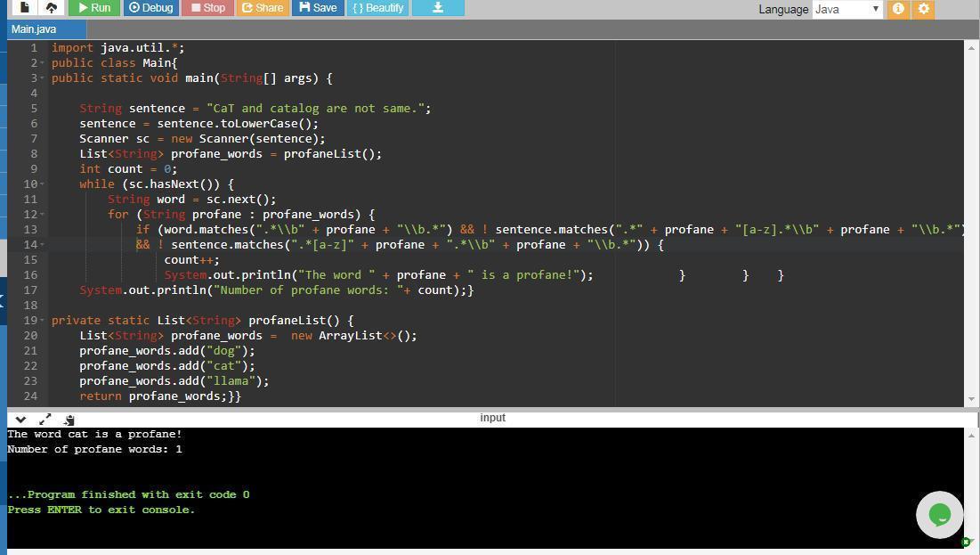Collapse the Main class fold arrow on line 2
The width and height of the screenshot is (980, 555).
point(42,63)
